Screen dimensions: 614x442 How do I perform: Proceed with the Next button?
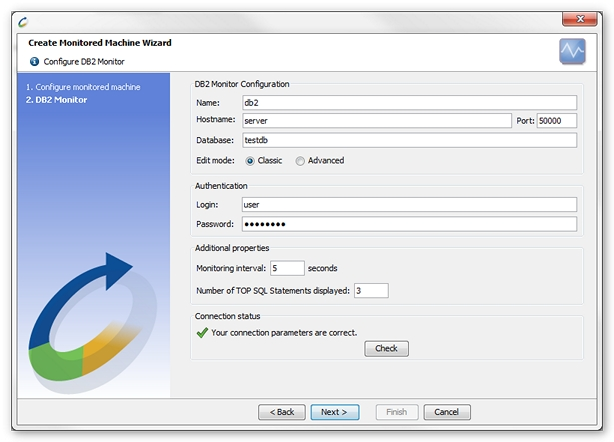pos(335,412)
